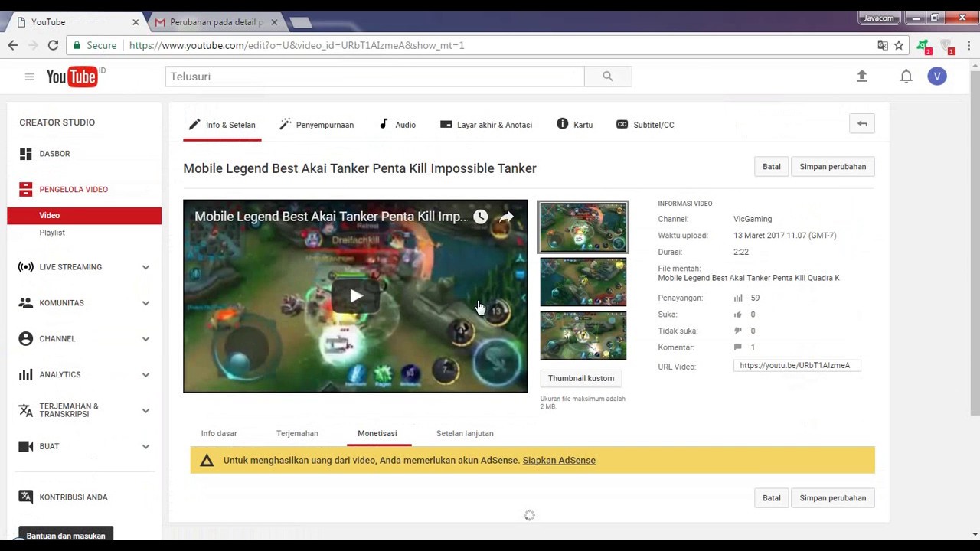
Task: Open the upload video arrow icon
Action: tap(862, 76)
